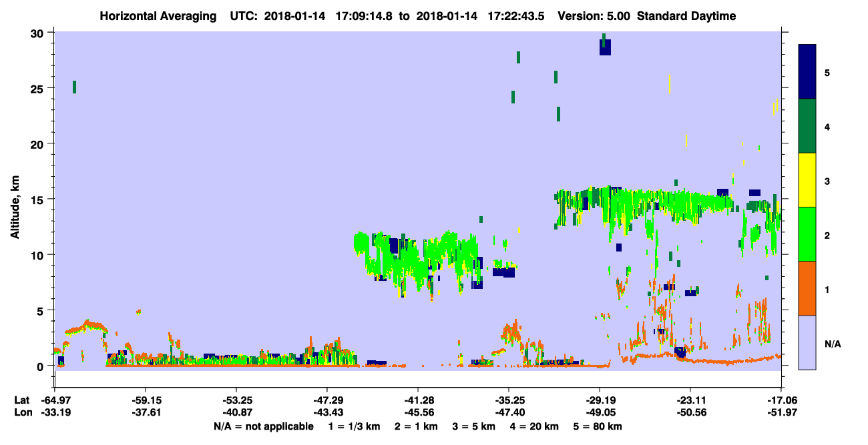Image resolution: width=868 pixels, height=445 pixels.
Task: Click the 25 altitude tick label
Action: 39,89
